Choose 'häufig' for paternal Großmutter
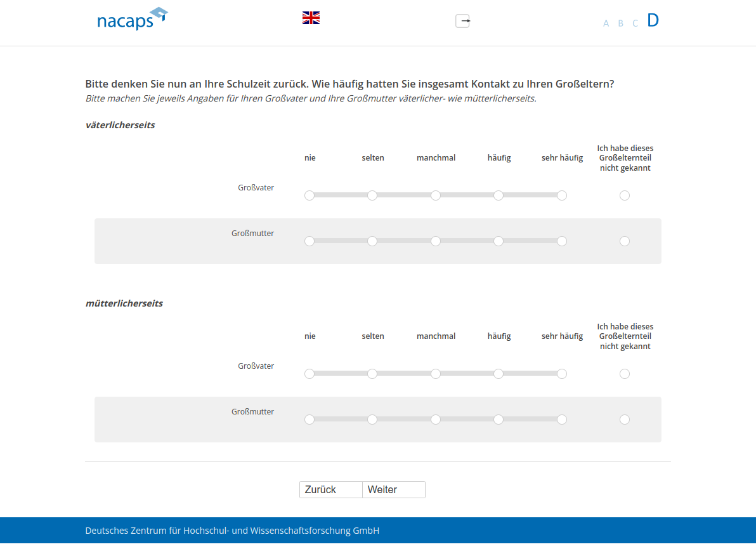 click(499, 241)
